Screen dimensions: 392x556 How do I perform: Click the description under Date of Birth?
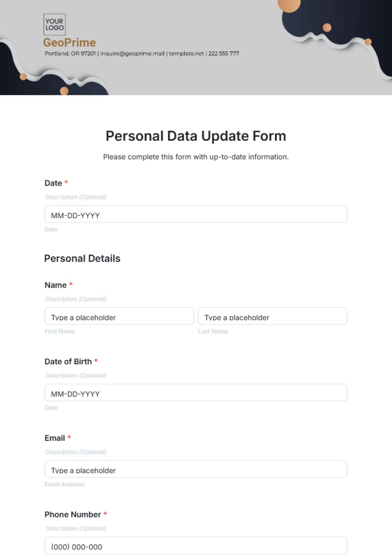click(76, 376)
